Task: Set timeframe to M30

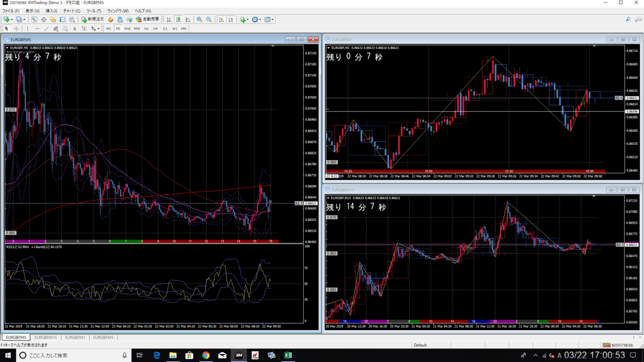Action: (x=137, y=28)
